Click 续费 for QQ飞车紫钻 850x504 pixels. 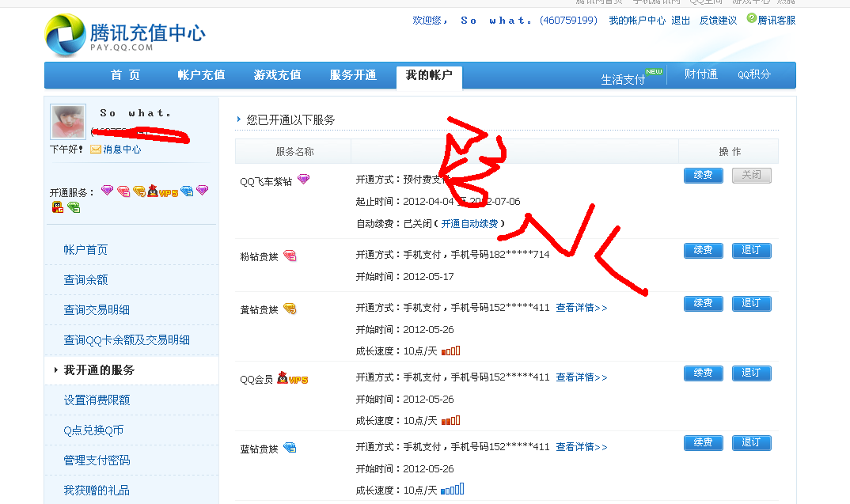click(703, 175)
